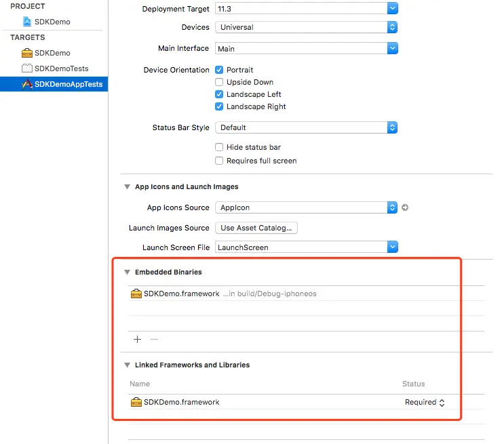504x444 pixels.
Task: Click the Main Interface text field
Action: tap(301, 49)
